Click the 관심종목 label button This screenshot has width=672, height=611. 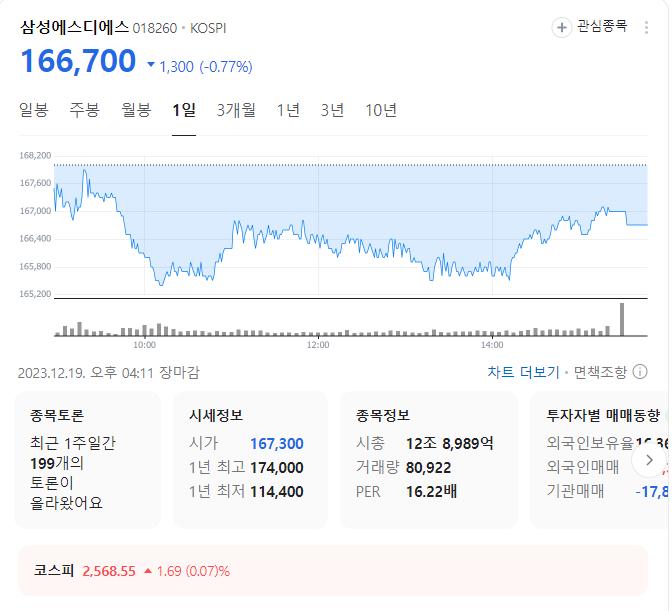tap(602, 27)
